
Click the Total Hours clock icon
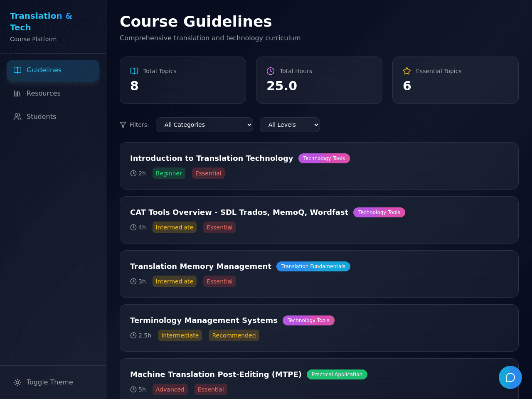click(x=271, y=71)
